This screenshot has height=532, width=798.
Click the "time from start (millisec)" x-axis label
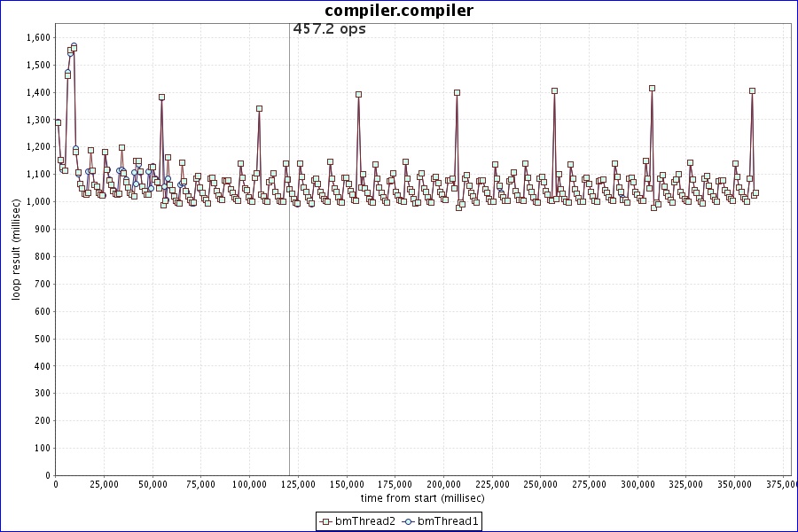click(x=423, y=500)
